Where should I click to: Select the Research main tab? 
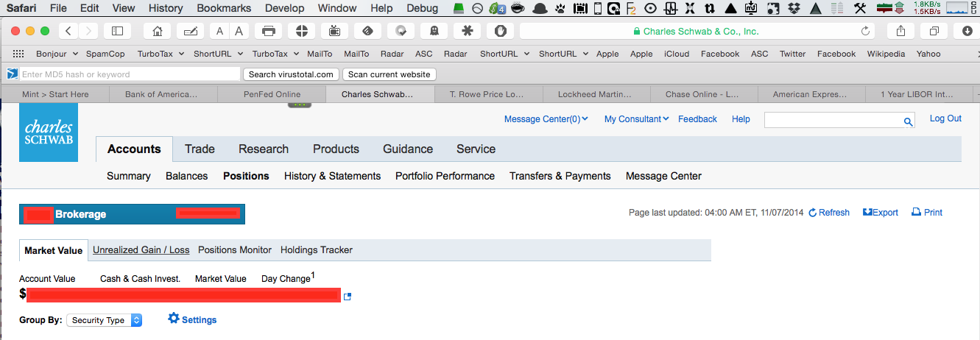click(x=264, y=149)
